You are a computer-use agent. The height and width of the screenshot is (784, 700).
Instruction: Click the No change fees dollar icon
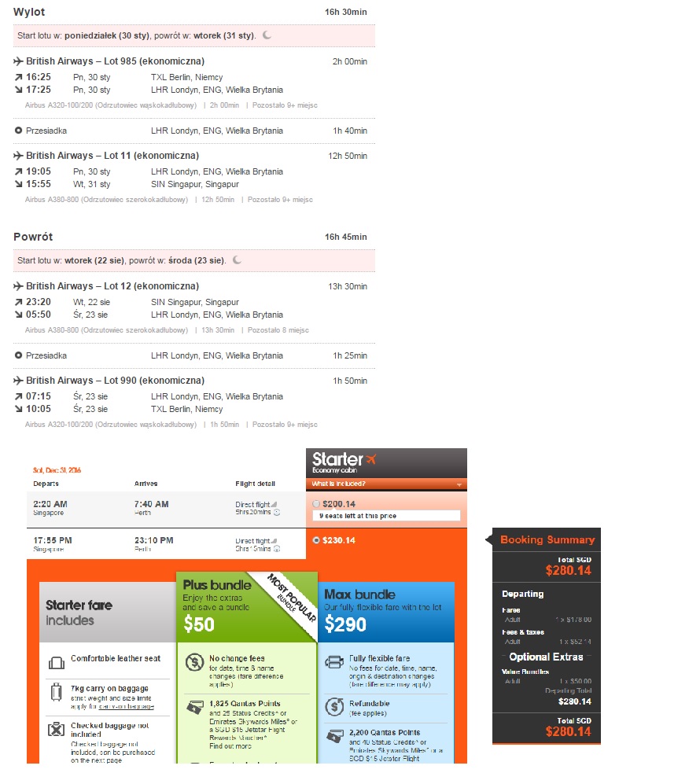(194, 662)
